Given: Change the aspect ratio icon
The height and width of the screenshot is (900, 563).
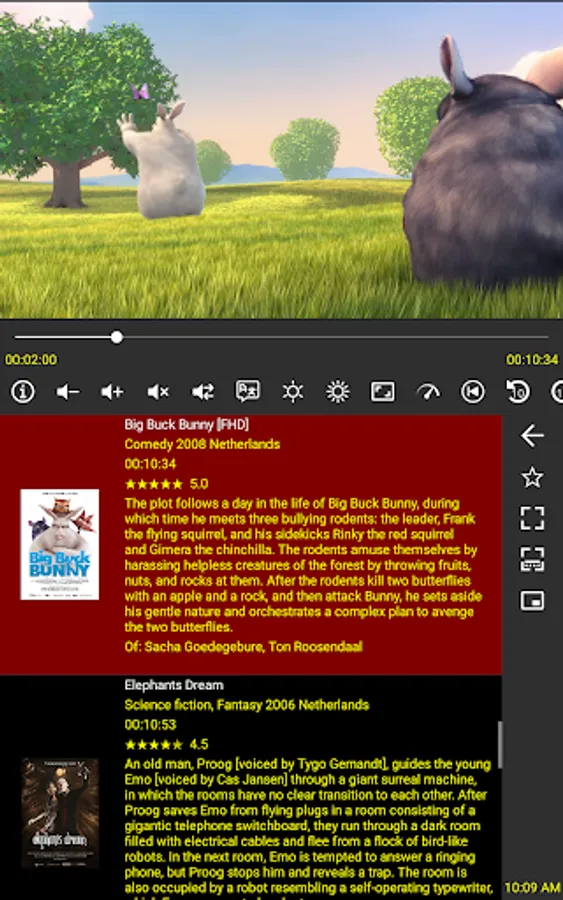Looking at the screenshot, I should point(383,392).
